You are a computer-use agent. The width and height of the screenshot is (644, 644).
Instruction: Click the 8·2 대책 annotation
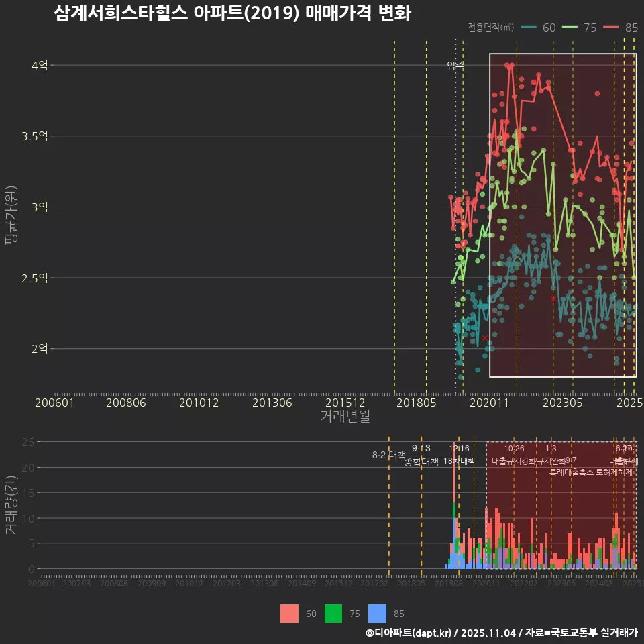pyautogui.click(x=388, y=455)
